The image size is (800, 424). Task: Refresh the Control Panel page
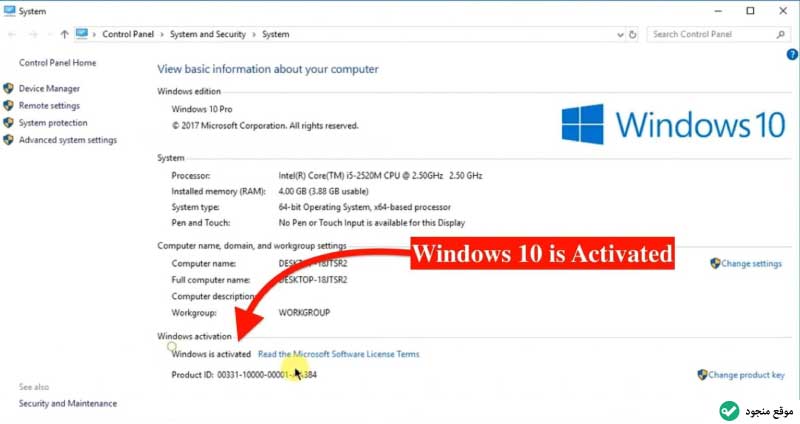633,35
